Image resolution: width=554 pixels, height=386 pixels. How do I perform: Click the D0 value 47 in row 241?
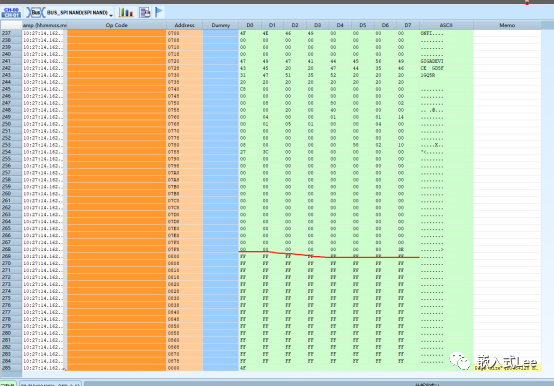243,61
